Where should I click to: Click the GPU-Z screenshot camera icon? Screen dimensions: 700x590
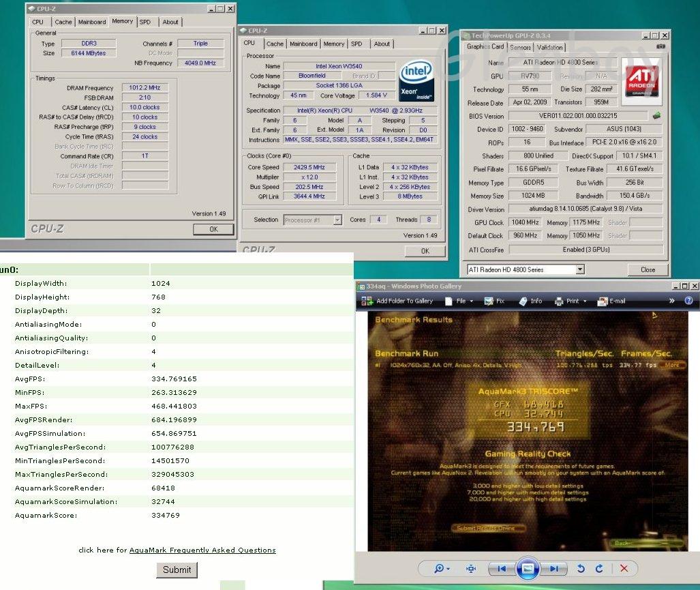pos(660,47)
